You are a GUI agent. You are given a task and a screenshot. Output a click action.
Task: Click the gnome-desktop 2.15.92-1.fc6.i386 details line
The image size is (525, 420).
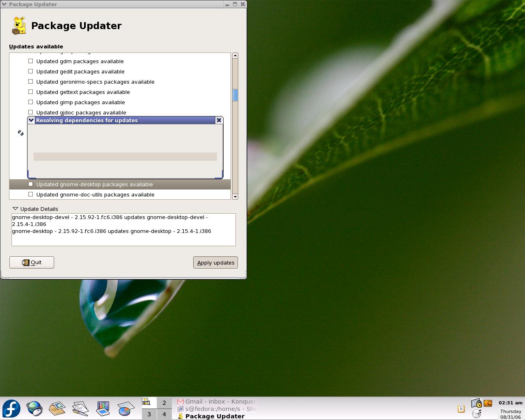pos(112,231)
